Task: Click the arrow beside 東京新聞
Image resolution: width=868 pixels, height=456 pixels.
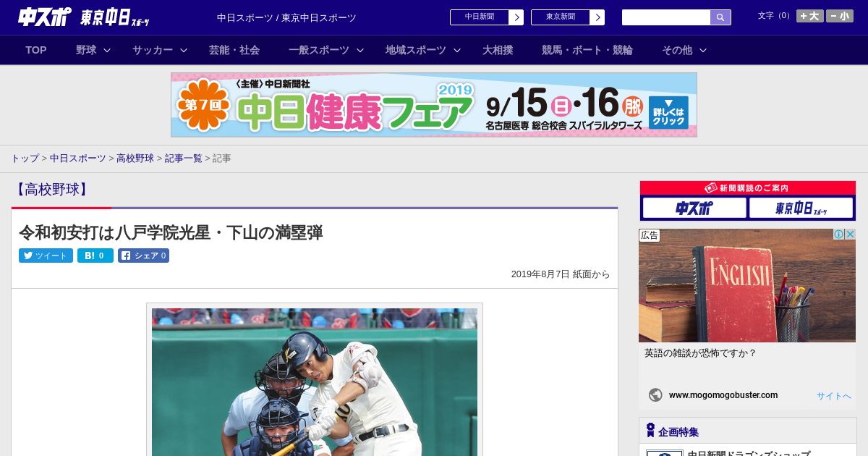Action: pyautogui.click(x=597, y=17)
